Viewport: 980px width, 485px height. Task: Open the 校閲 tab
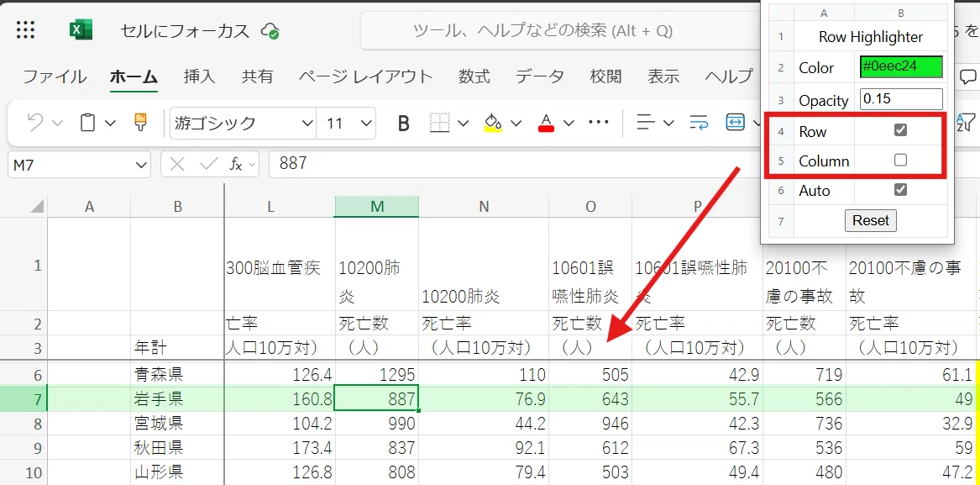pyautogui.click(x=605, y=77)
